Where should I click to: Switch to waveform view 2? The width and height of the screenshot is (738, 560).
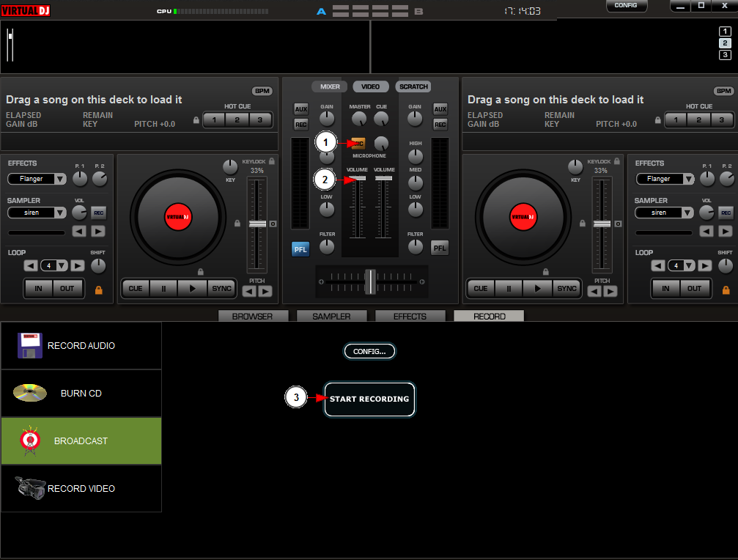click(725, 43)
